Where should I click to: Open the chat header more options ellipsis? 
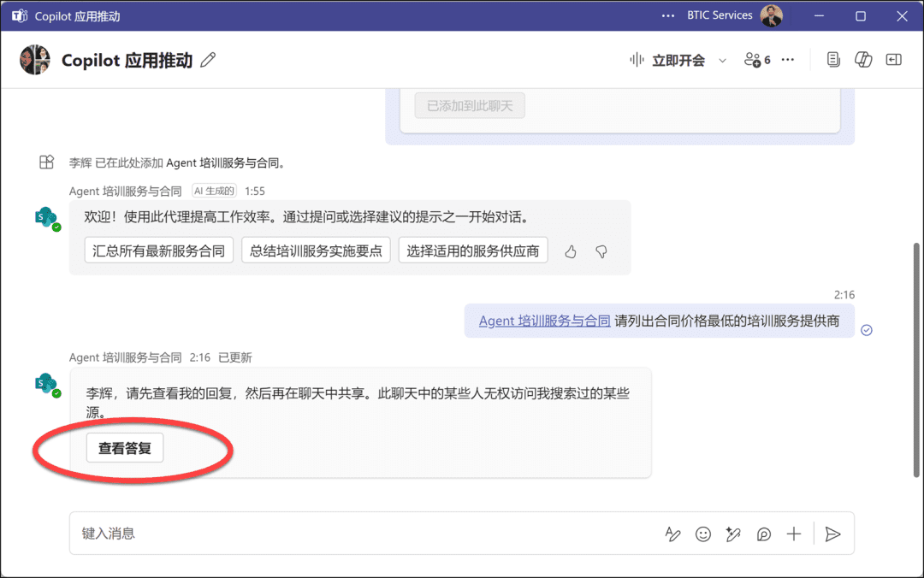click(788, 60)
